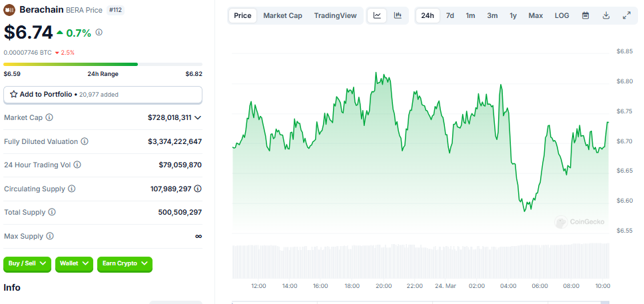
Task: Click the Berachain coin logo
Action: click(x=9, y=11)
